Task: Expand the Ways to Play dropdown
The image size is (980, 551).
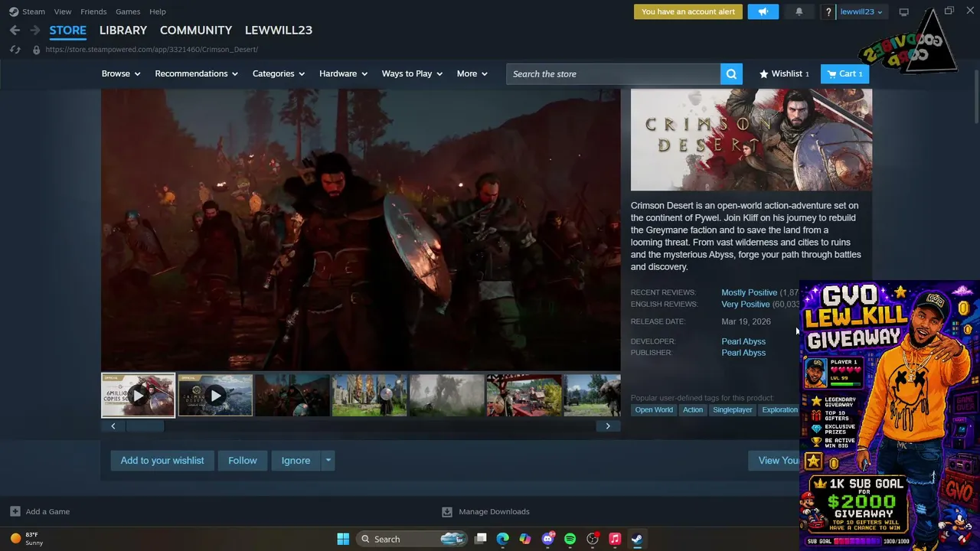Action: coord(412,73)
